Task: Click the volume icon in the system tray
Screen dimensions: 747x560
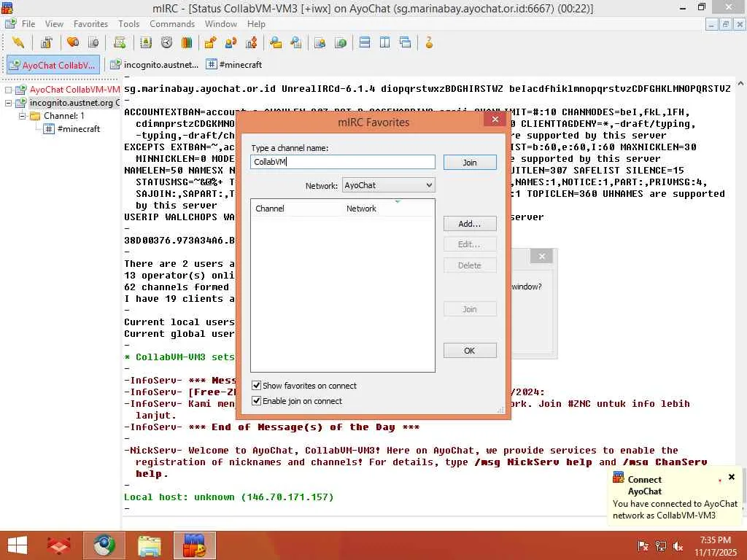Action: (678, 546)
